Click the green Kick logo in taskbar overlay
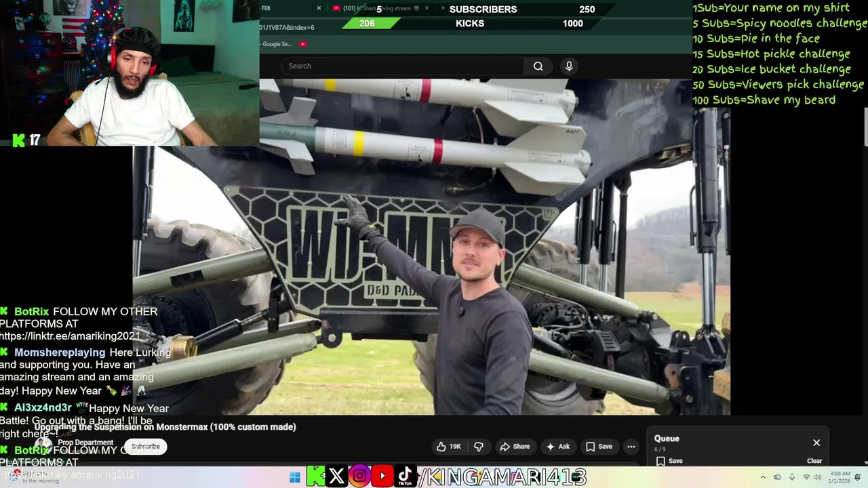Image resolution: width=868 pixels, height=488 pixels. point(315,476)
